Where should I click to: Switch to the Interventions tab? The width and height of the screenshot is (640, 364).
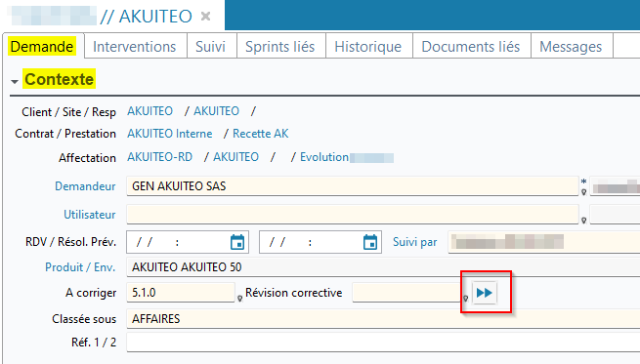click(135, 47)
